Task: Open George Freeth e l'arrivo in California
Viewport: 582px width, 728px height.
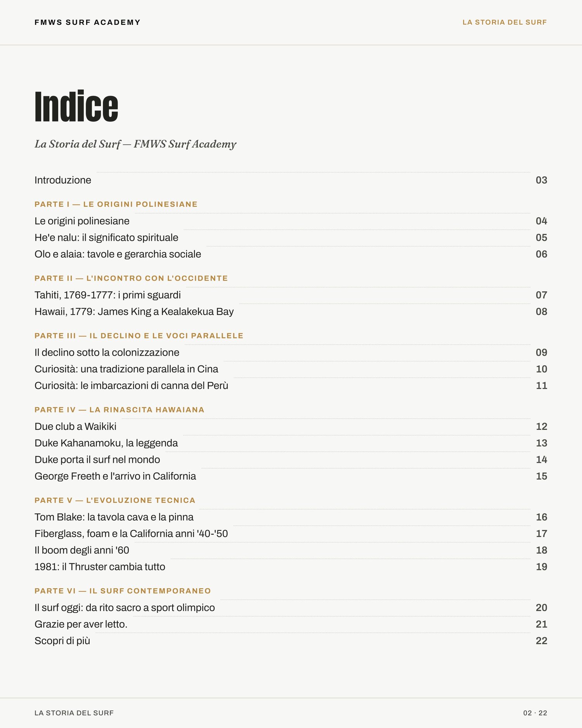Action: [x=291, y=476]
